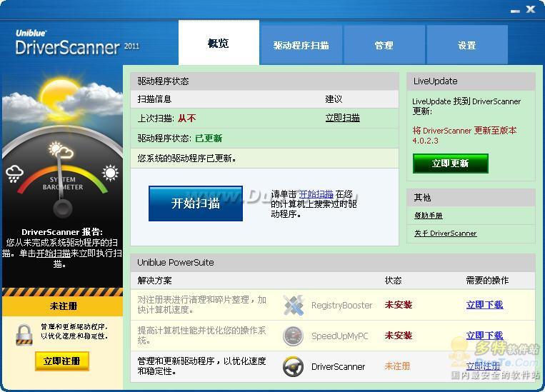The width and height of the screenshot is (545, 392).
Task: Click the SpeedUpMyPC product name
Action: (339, 336)
